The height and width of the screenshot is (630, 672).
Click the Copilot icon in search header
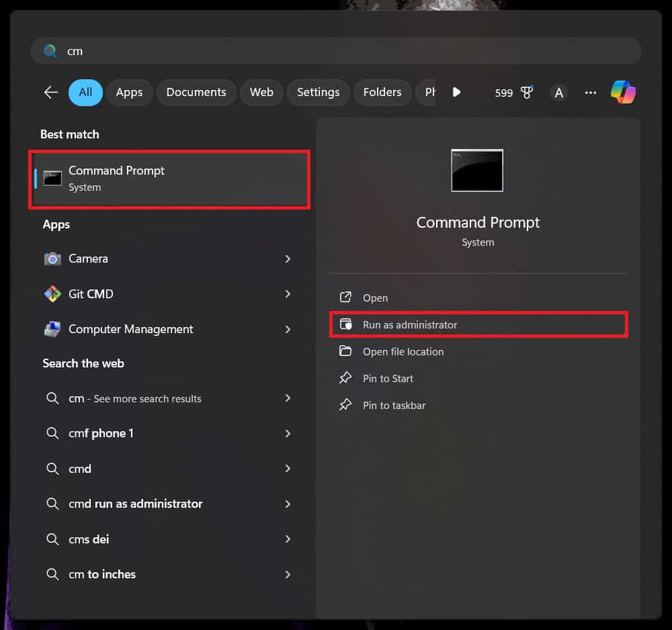click(623, 92)
